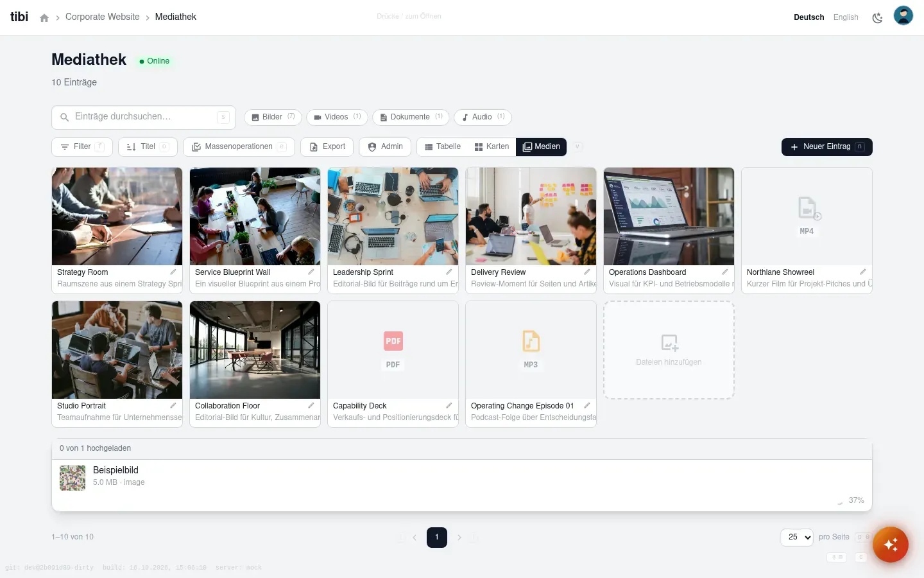This screenshot has width=924, height=578.
Task: Toggle the Bilder filter chip
Action: pos(273,118)
